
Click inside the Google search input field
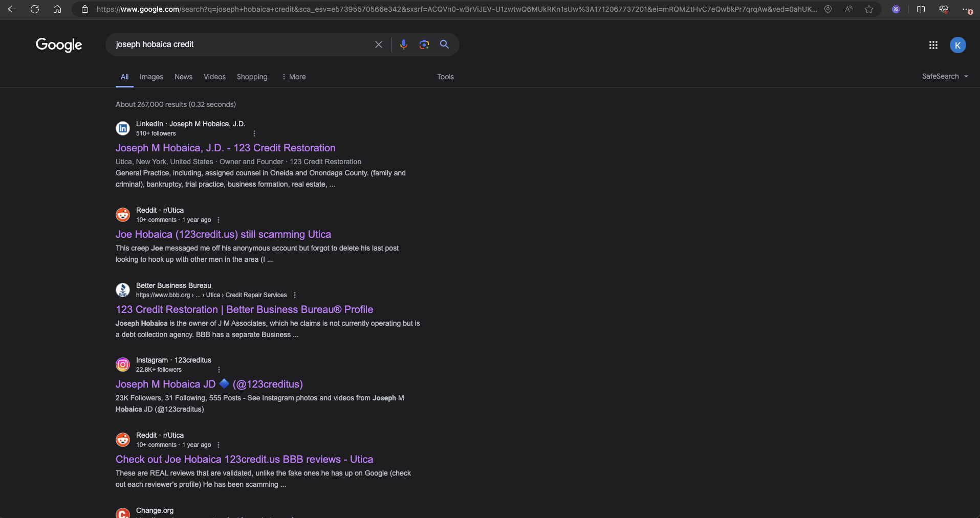241,44
